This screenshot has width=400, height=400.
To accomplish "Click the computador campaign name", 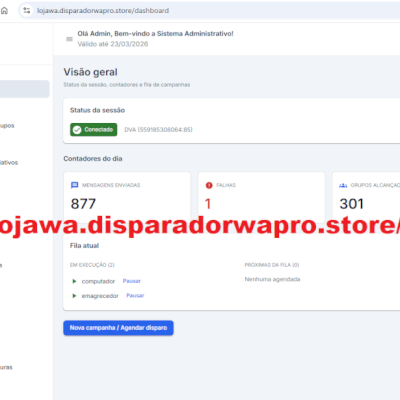I will pos(98,281).
